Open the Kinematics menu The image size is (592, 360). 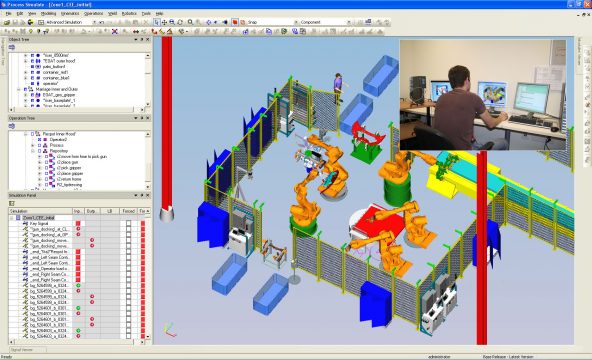point(70,13)
